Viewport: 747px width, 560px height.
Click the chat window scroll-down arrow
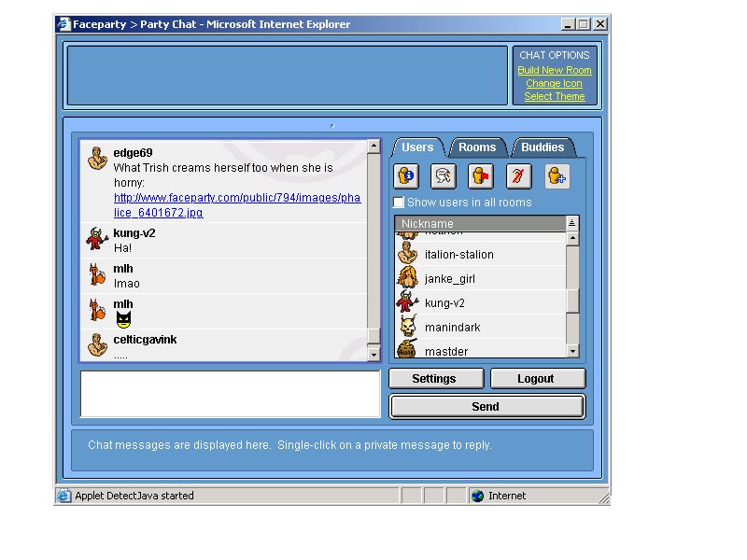pyautogui.click(x=374, y=355)
